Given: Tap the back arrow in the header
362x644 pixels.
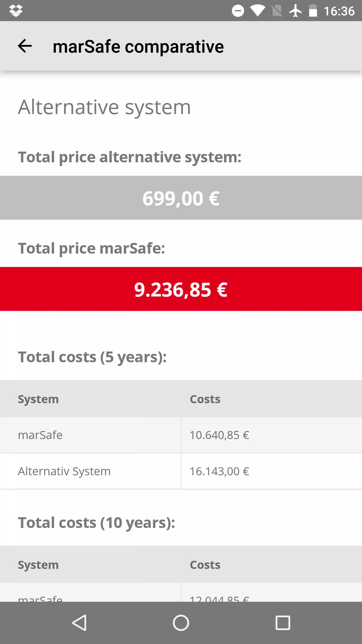Looking at the screenshot, I should 25,46.
